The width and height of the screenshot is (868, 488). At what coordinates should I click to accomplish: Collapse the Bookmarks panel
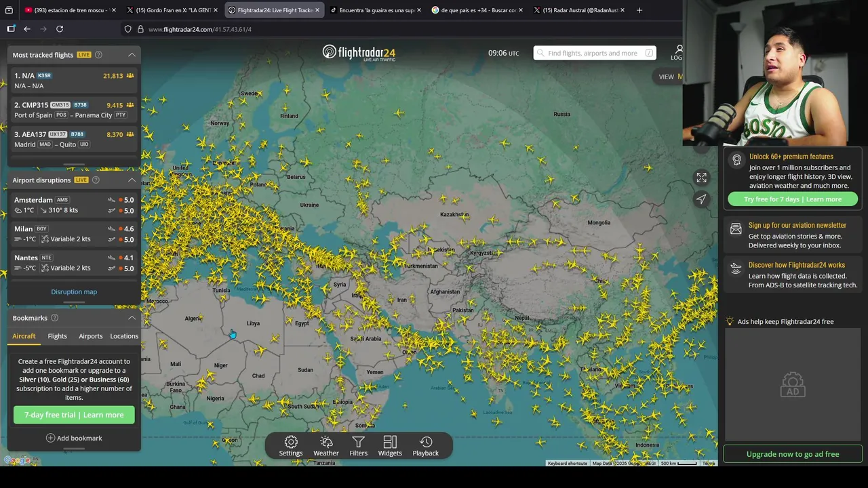coord(132,318)
